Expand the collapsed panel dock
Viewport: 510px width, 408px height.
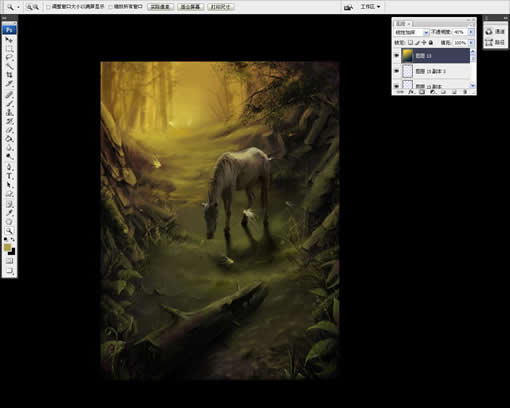coord(505,18)
